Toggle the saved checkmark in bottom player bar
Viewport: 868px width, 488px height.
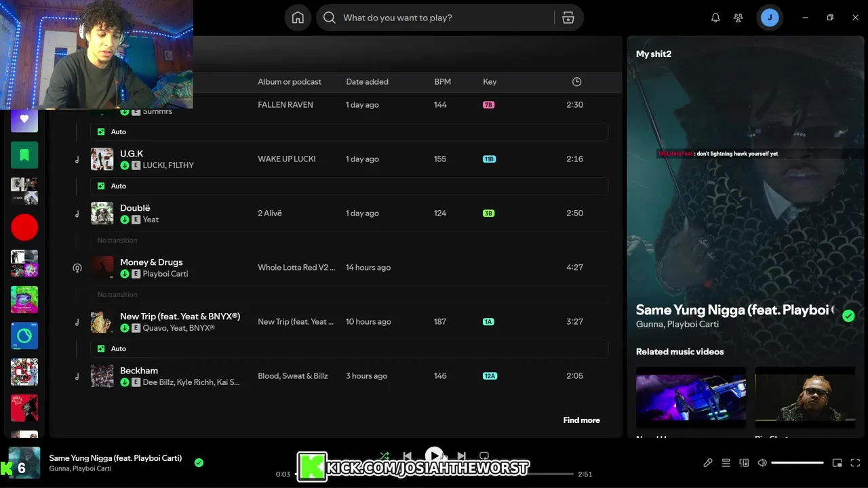199,462
